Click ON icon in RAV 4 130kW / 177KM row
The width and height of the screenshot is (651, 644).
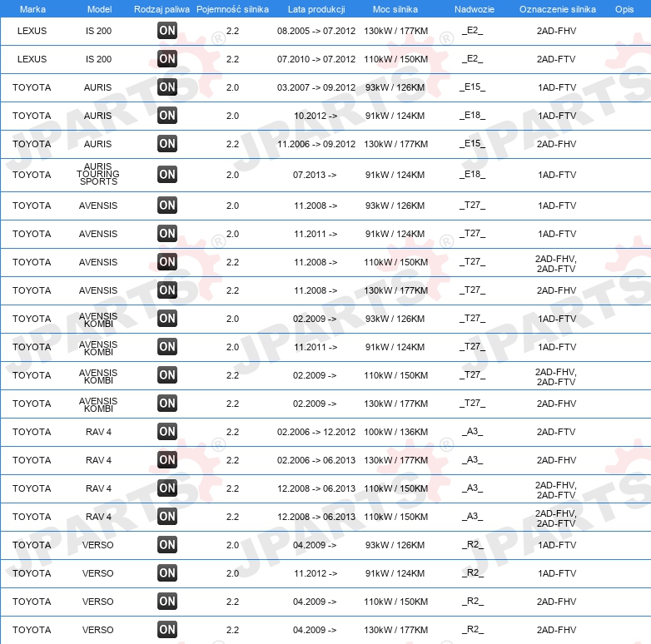pyautogui.click(x=167, y=460)
